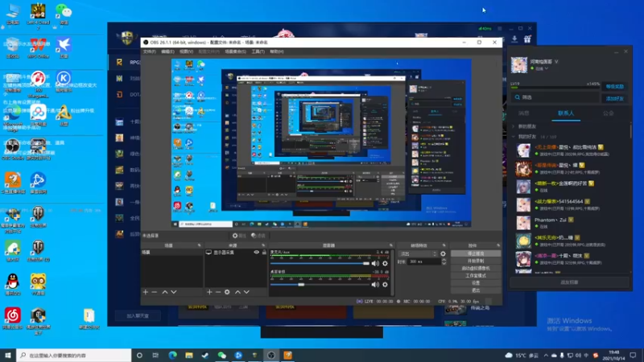Open Edit menu in OBS
The image size is (644, 362).
point(167,51)
